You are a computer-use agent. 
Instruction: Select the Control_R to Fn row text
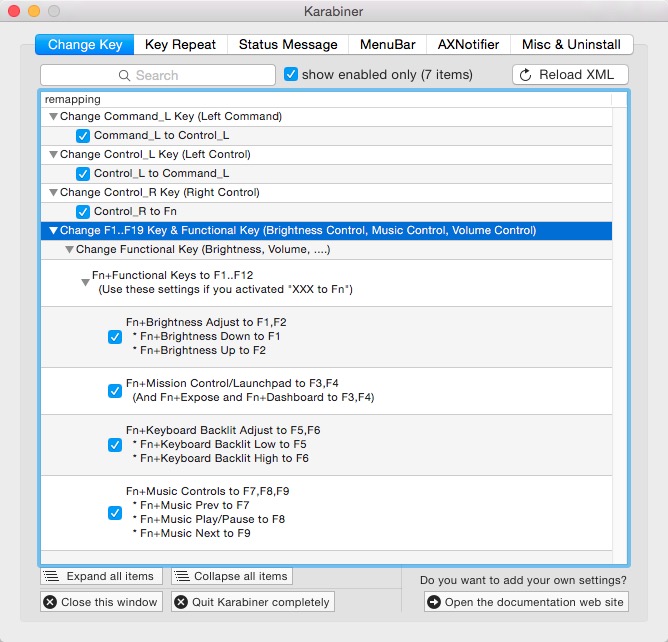[x=135, y=211]
